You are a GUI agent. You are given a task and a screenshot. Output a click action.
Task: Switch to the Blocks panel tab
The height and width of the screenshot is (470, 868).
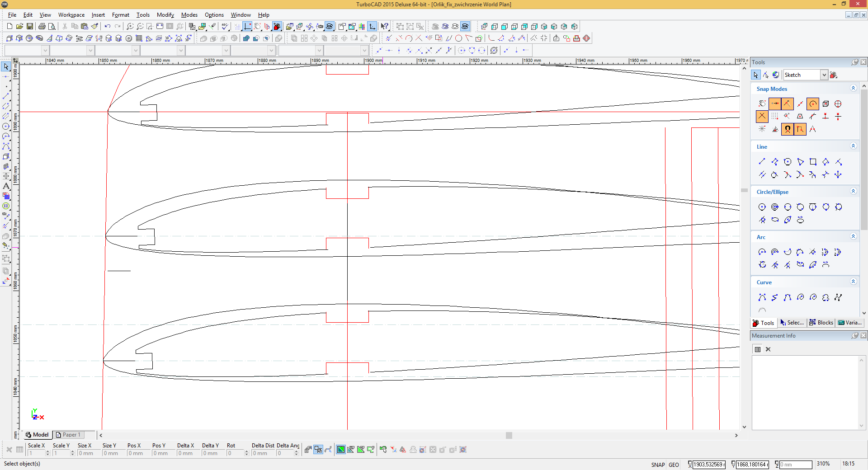point(821,323)
